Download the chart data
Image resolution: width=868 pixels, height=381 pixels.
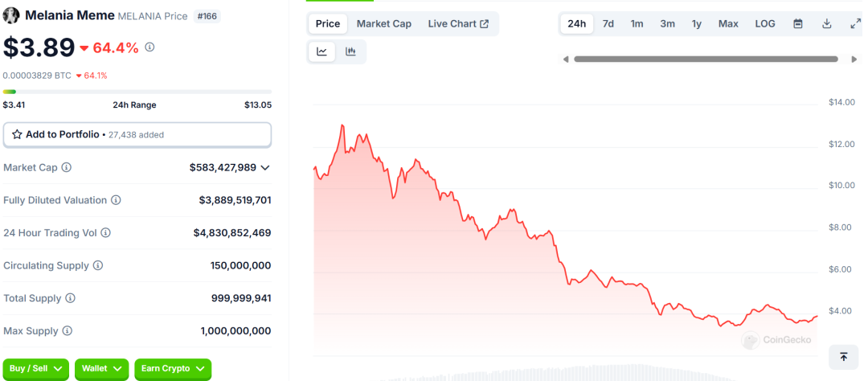point(826,24)
